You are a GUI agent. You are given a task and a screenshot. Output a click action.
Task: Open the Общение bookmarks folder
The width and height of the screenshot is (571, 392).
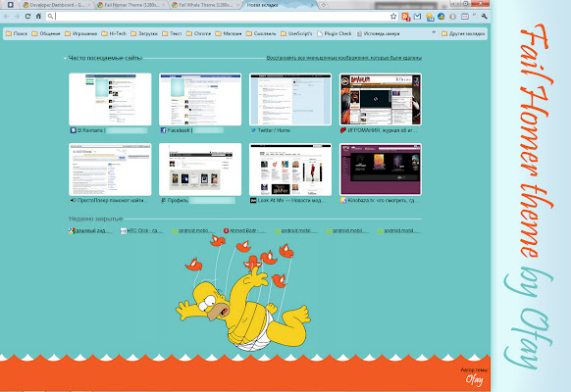[46, 33]
